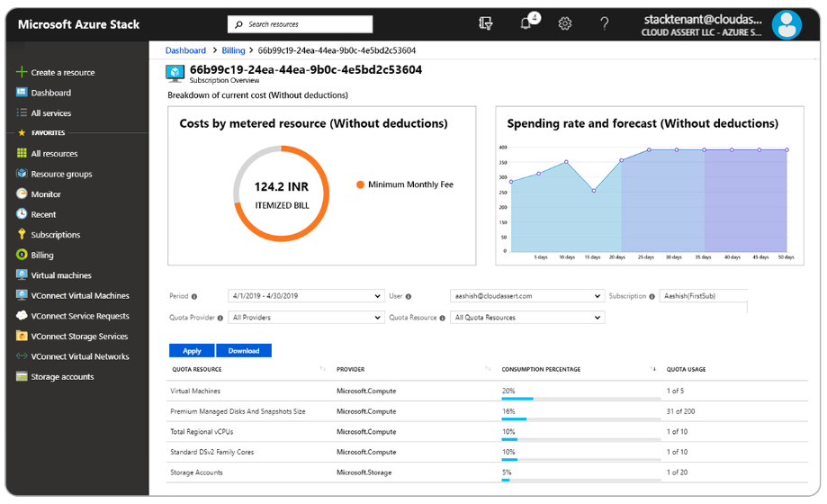Click the user account avatar
Viewport: 827px width, 504px height.
point(787,24)
